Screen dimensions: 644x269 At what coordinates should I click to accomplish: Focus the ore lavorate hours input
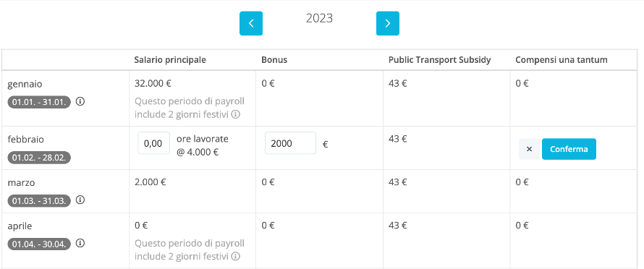153,143
